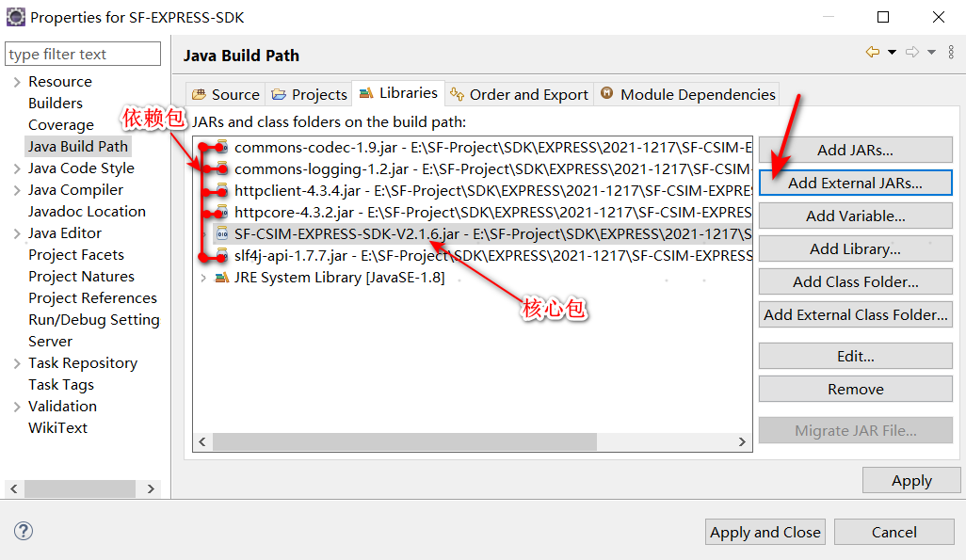Image resolution: width=966 pixels, height=560 pixels.
Task: Expand the Java Code Style node
Action: (x=17, y=168)
